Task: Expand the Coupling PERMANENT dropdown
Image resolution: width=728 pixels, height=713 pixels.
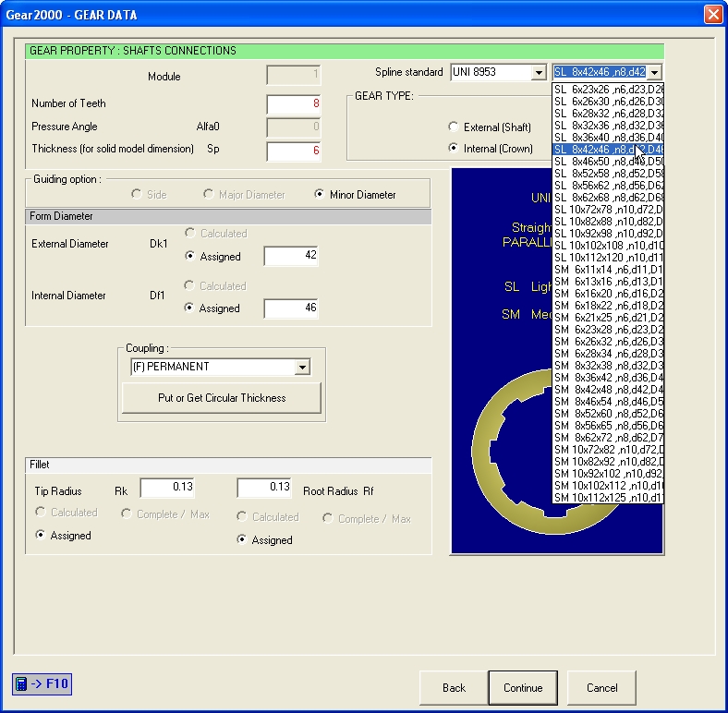Action: point(302,368)
